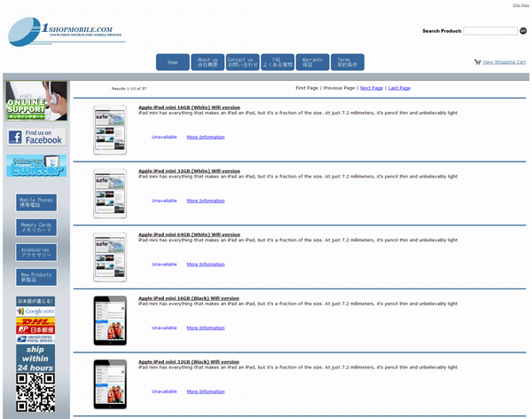This screenshot has width=532, height=419.
Task: Click the iPad mini 16GB Black thumbnail
Action: (110, 320)
